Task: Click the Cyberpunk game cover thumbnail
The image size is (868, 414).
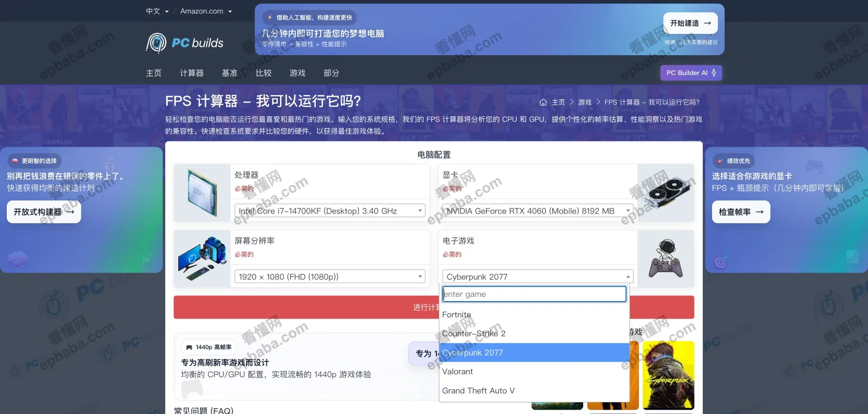Action: click(668, 375)
